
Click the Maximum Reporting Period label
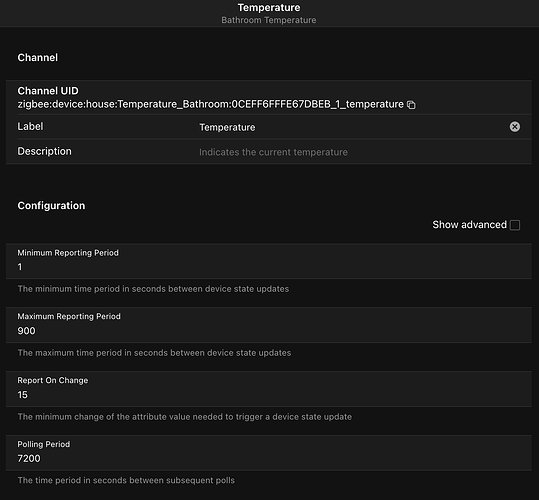pos(69,316)
